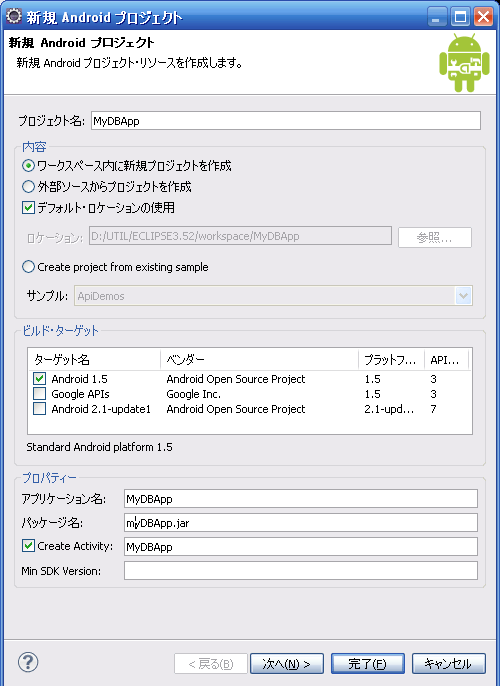Click the Eclipse gear icon in title bar
The image size is (500, 686).
click(x=14, y=16)
